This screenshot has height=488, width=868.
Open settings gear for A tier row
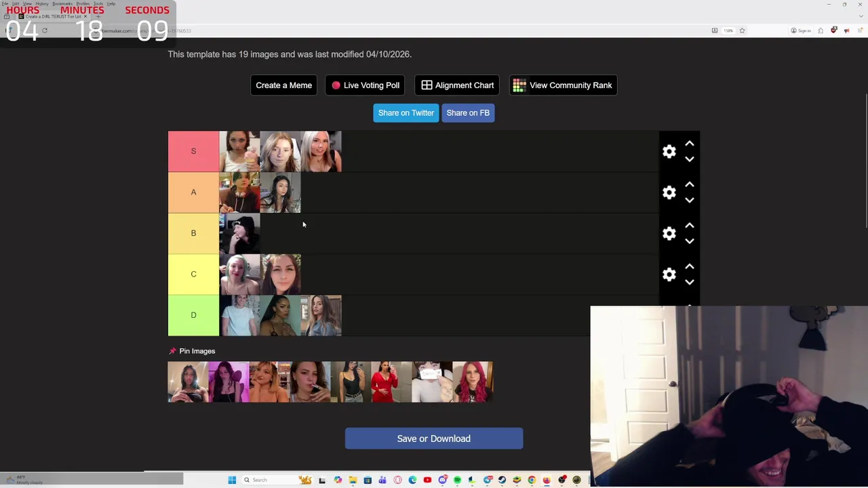pos(669,192)
